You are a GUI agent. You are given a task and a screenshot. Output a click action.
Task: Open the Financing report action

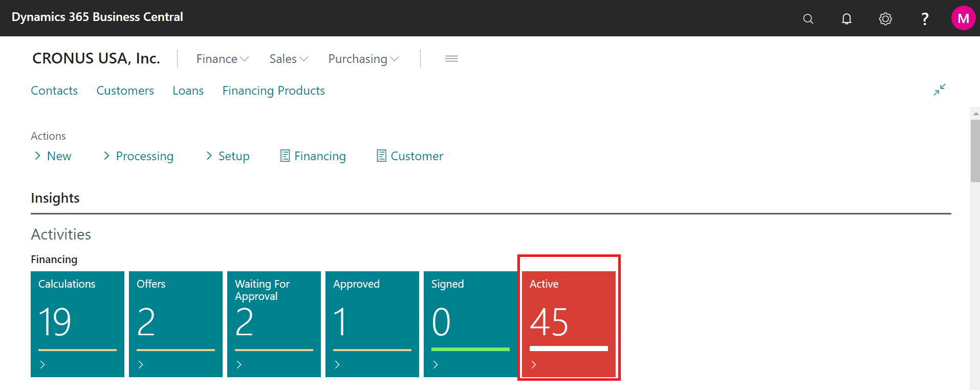[x=313, y=156]
